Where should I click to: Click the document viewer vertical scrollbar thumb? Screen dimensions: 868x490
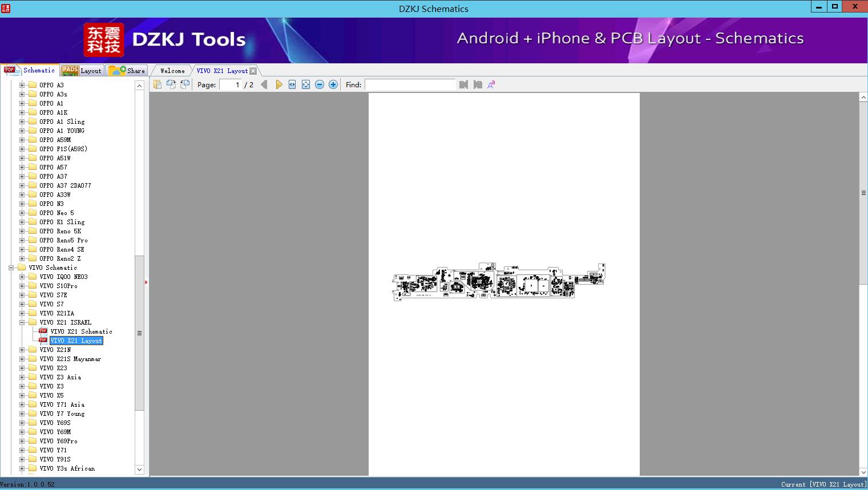(x=863, y=193)
